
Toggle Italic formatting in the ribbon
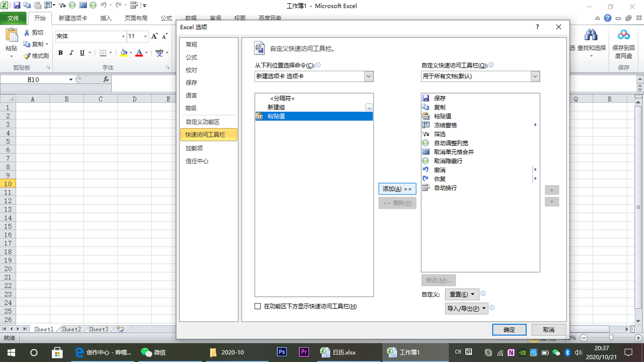[x=71, y=52]
